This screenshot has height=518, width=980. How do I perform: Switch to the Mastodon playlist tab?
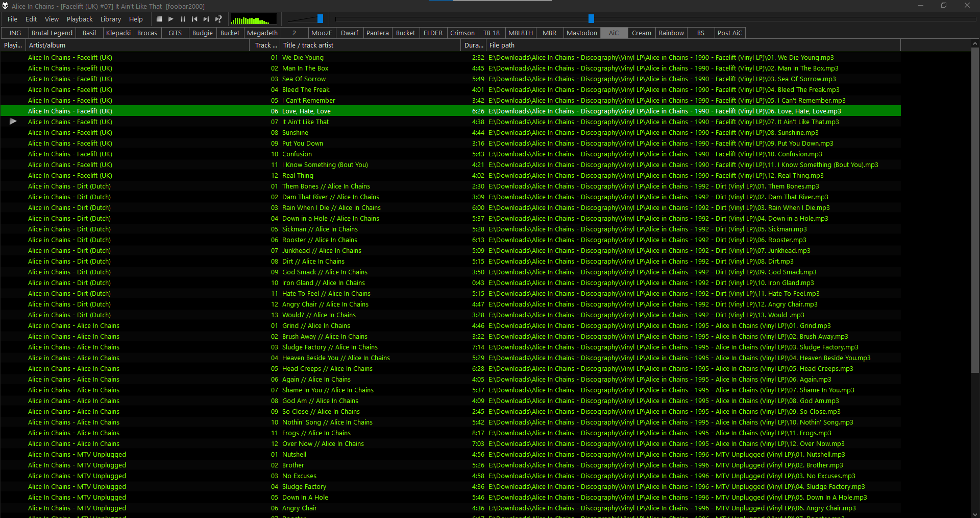click(582, 33)
